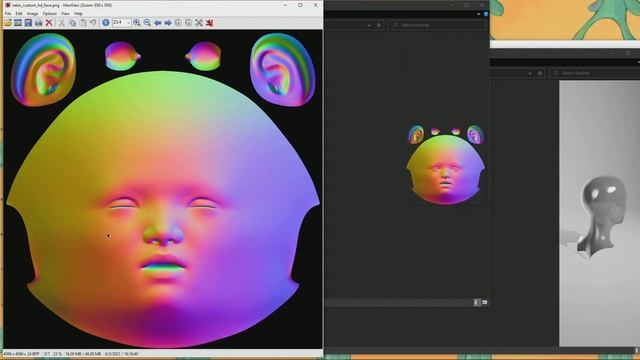640x360 pixels.
Task: Click the blue Image Information icon
Action: click(x=106, y=23)
